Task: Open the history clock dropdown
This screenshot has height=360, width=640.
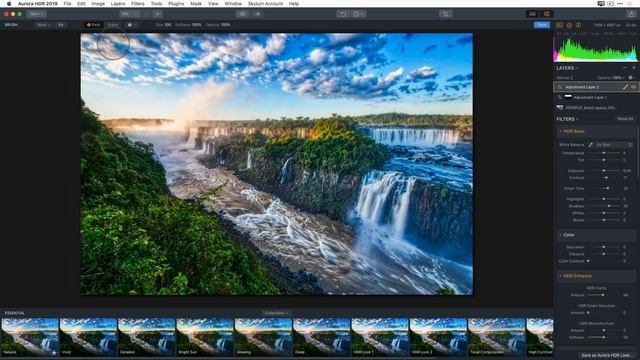Action: 358,14
